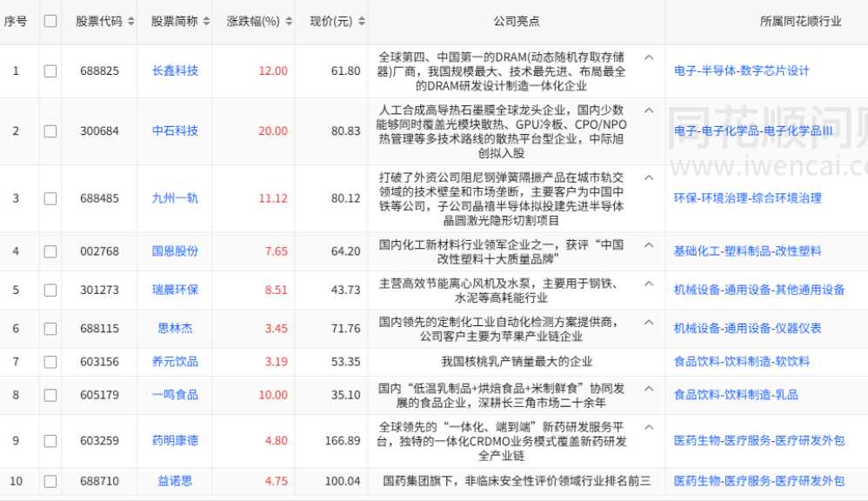Tick the select-all checkbox in header
This screenshot has width=868, height=501.
pyautogui.click(x=50, y=21)
